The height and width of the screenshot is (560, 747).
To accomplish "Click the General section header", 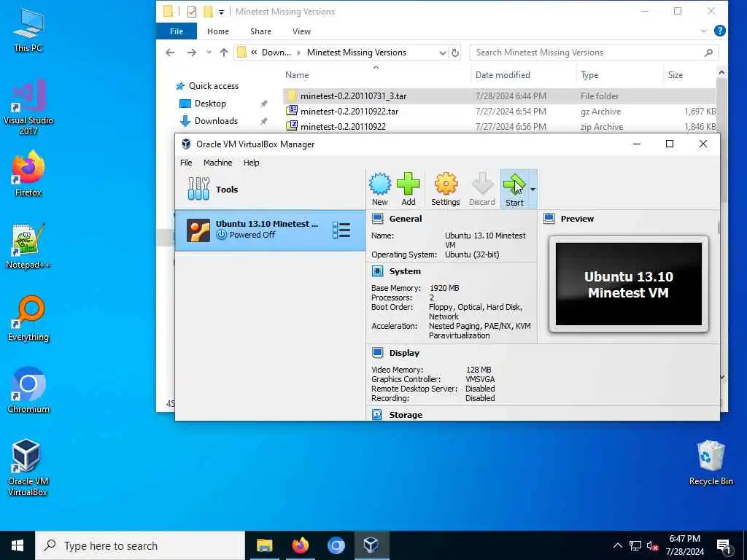I will click(x=405, y=219).
